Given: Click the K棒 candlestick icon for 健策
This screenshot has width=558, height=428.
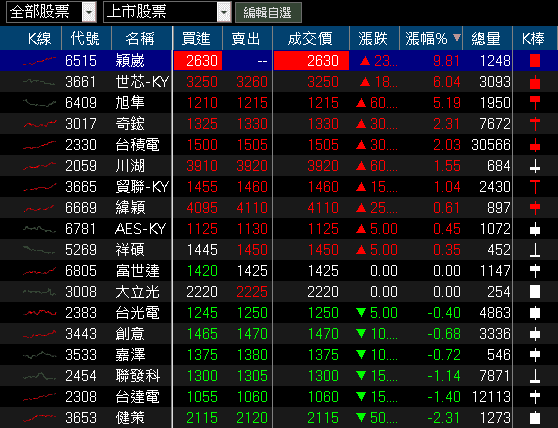Looking at the screenshot, I should coord(535,418).
